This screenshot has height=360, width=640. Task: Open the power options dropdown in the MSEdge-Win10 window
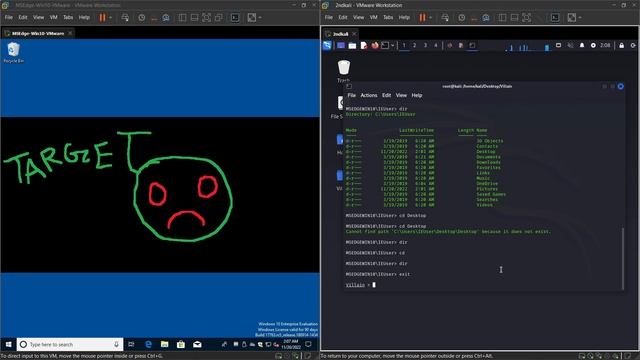point(110,18)
